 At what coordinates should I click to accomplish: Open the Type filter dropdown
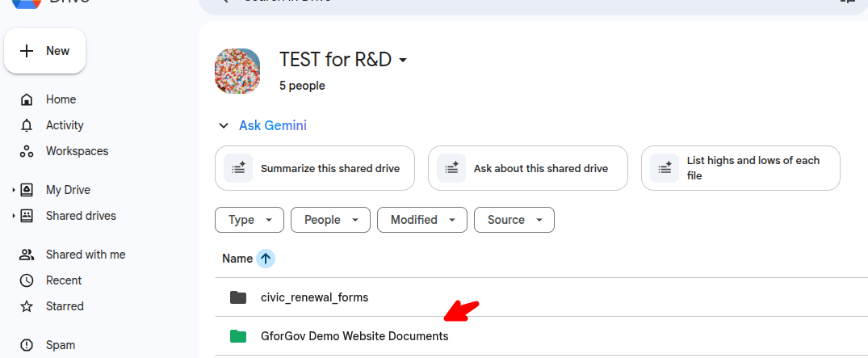point(249,220)
